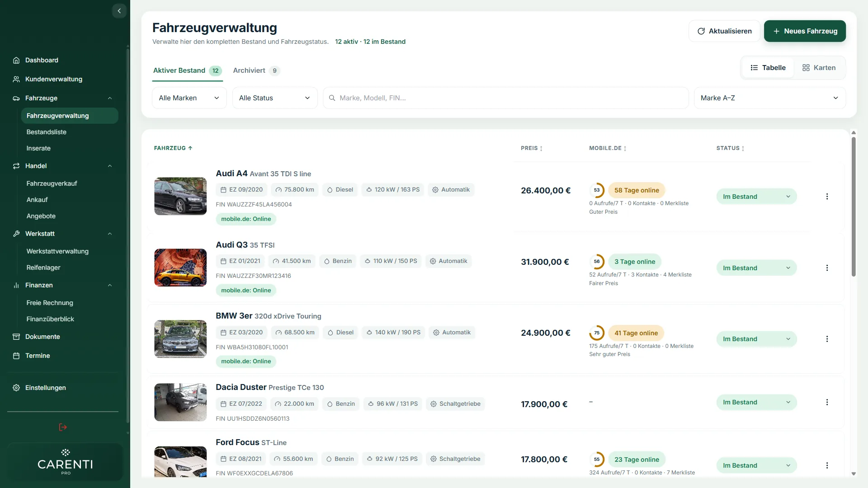Open the Ford Focus row three-dot menu
Image resolution: width=868 pixels, height=488 pixels.
click(x=827, y=465)
